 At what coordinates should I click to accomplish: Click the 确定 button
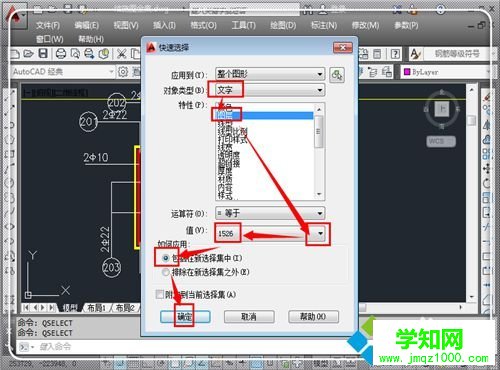[185, 317]
